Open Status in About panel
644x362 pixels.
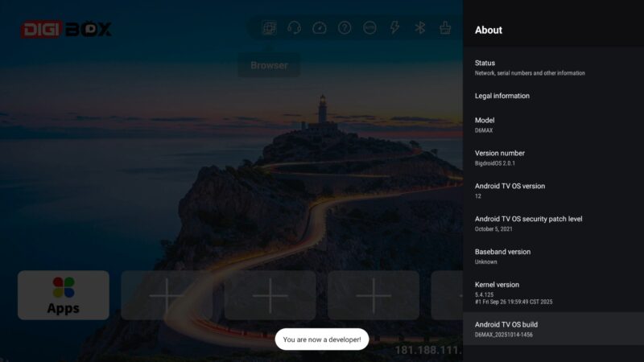[x=553, y=68]
